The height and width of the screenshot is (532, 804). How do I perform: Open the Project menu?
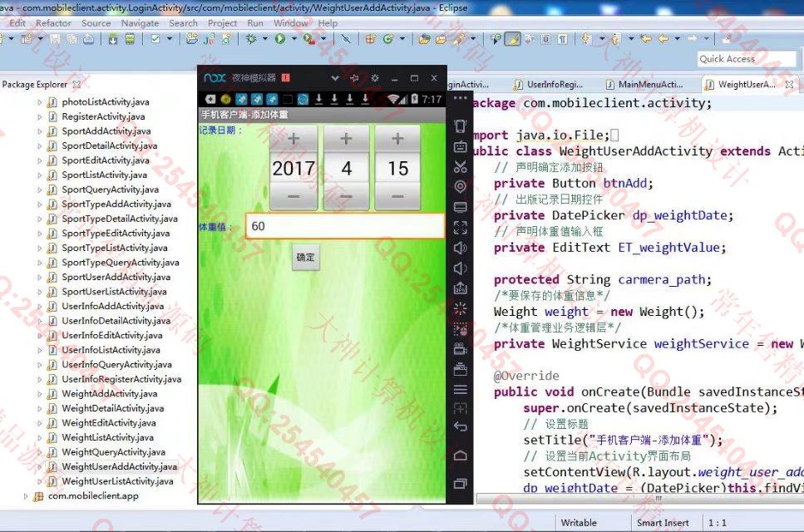click(222, 23)
